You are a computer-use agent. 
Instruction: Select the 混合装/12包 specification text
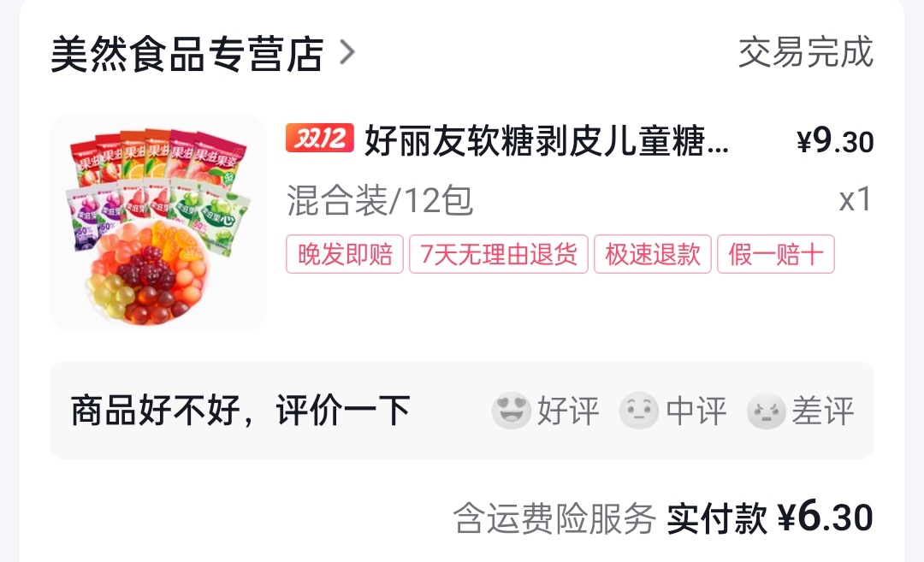pos(380,200)
